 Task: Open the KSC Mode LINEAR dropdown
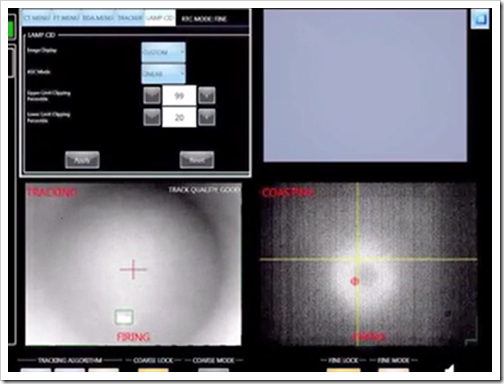coord(163,74)
